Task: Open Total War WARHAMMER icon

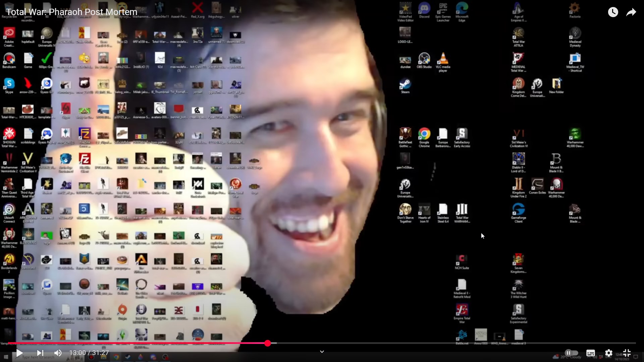Action: (x=462, y=213)
